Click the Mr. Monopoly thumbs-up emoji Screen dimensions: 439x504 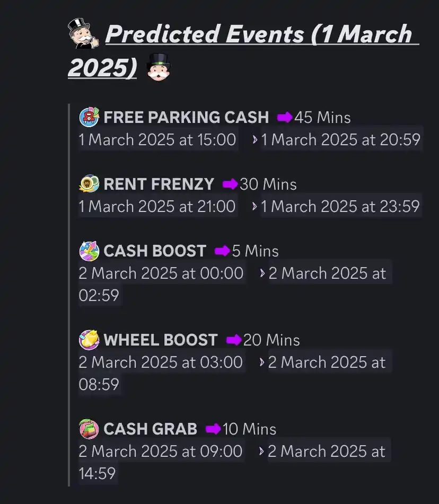[83, 34]
